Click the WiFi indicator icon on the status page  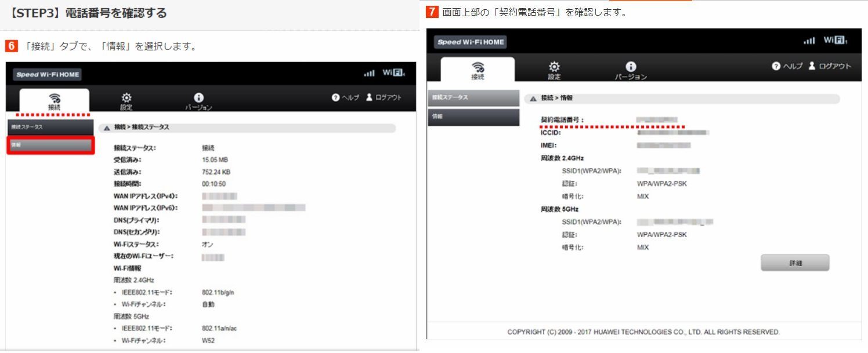[393, 73]
